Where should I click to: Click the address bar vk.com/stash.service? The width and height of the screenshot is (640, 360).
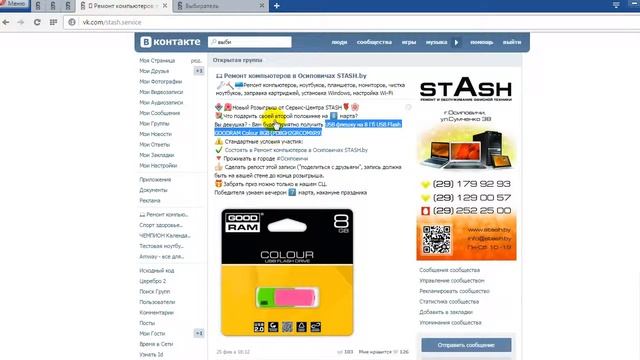(x=112, y=22)
